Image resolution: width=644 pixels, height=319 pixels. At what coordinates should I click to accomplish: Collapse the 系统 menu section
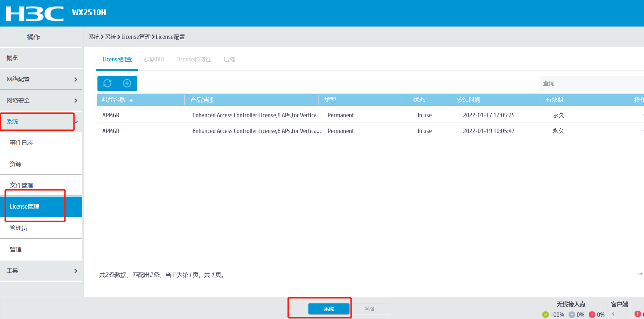41,122
